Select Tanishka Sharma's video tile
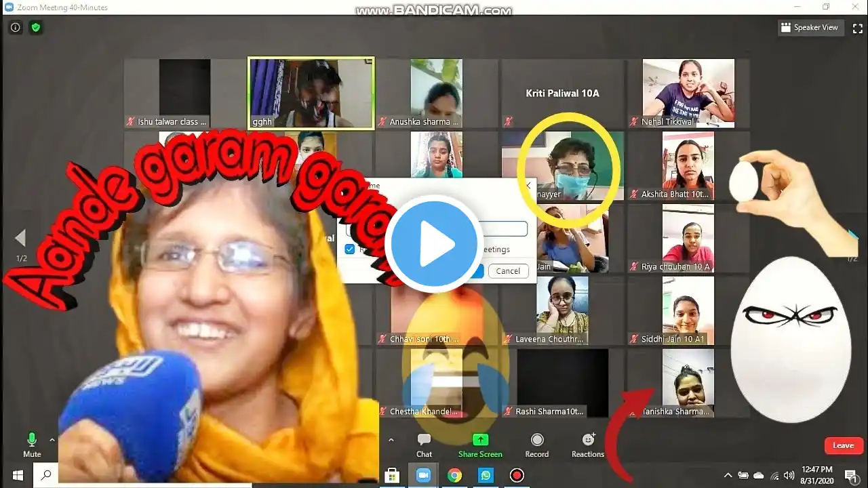This screenshot has height=488, width=868. click(688, 383)
